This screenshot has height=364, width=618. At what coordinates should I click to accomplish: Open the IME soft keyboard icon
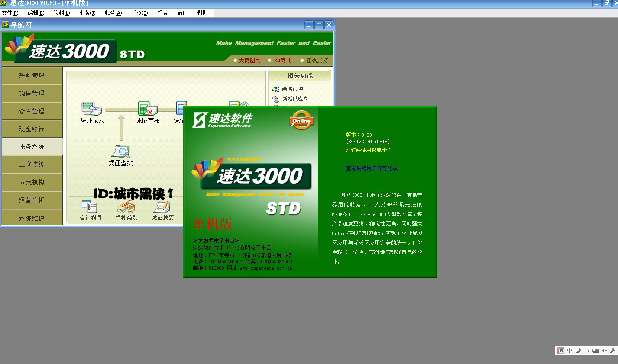pos(595,351)
